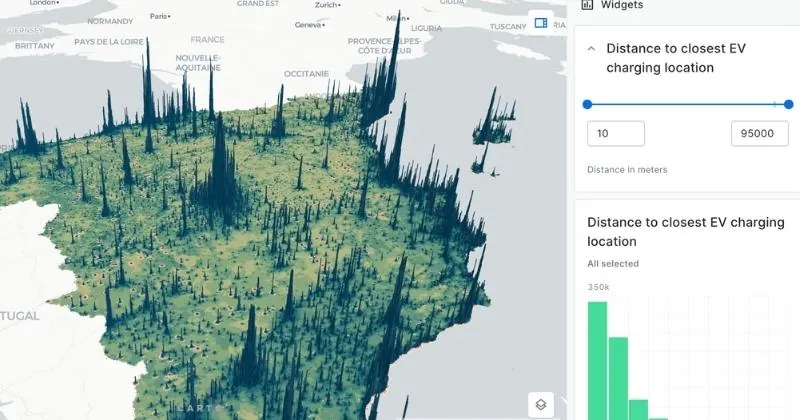Click the left range slider handle

tap(587, 104)
